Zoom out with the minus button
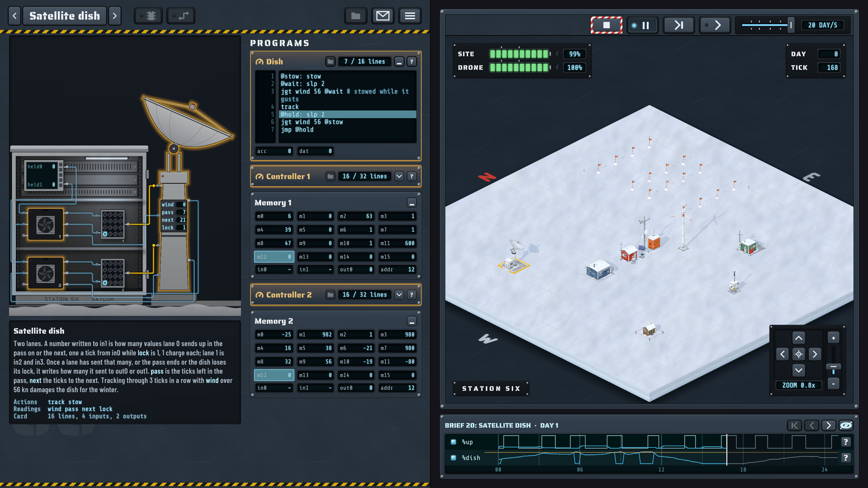The width and height of the screenshot is (868, 488). pos(833,384)
